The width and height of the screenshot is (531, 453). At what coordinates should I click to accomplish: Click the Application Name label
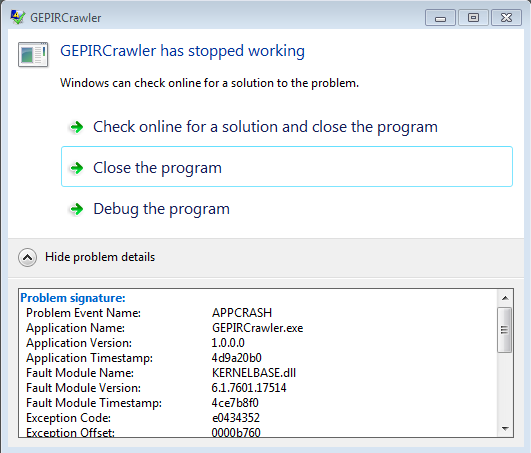click(x=75, y=328)
